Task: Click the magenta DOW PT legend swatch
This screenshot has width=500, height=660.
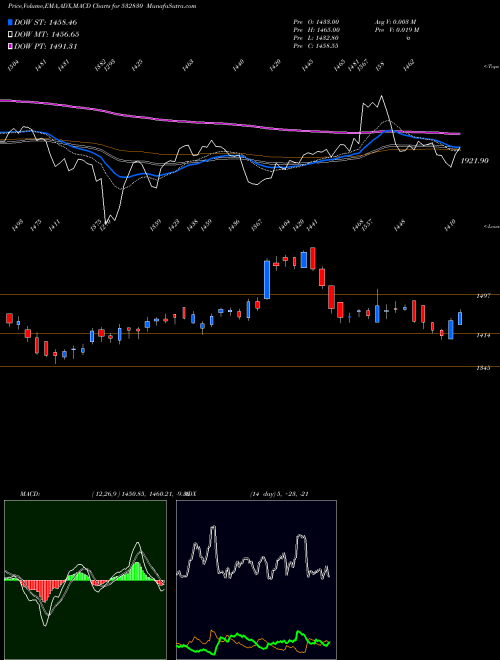Action: click(x=11, y=46)
